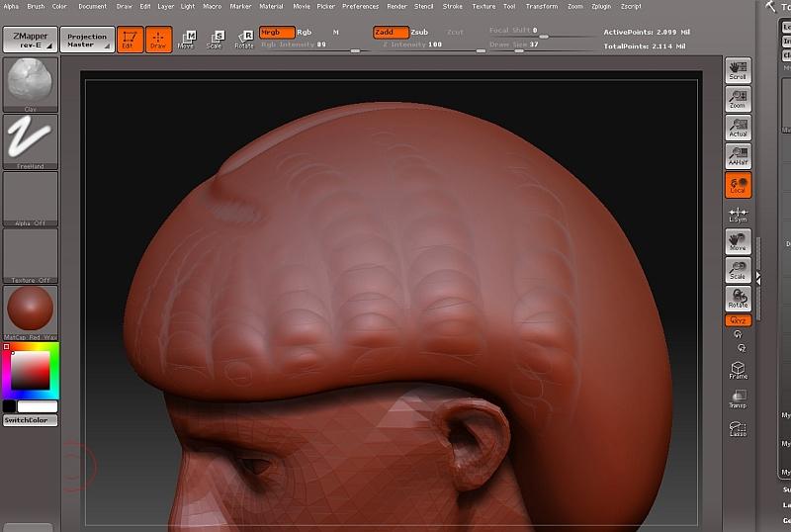Open the Macro menu
This screenshot has height=532, width=791.
pyautogui.click(x=213, y=6)
